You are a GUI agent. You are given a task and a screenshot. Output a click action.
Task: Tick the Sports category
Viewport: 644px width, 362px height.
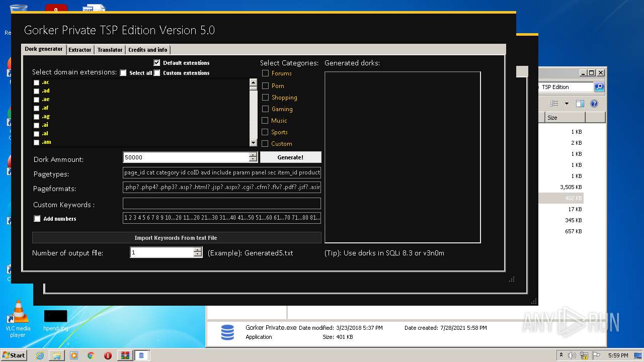[x=265, y=132]
